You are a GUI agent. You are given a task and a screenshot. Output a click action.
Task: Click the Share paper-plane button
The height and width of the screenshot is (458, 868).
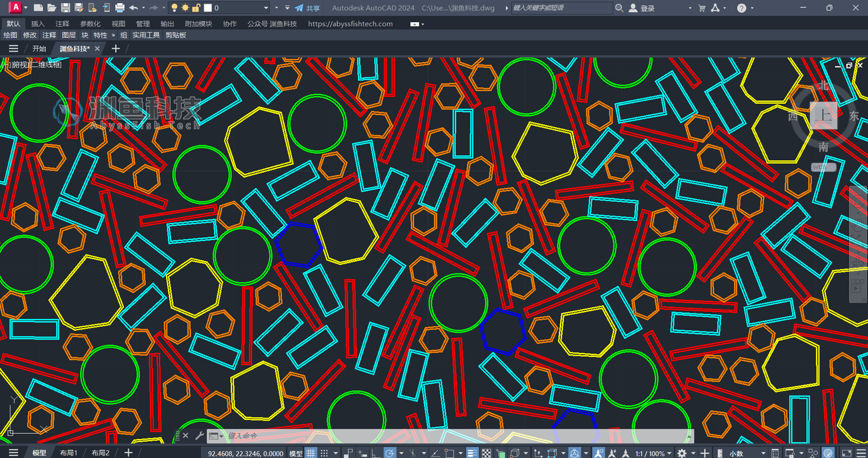(x=307, y=8)
